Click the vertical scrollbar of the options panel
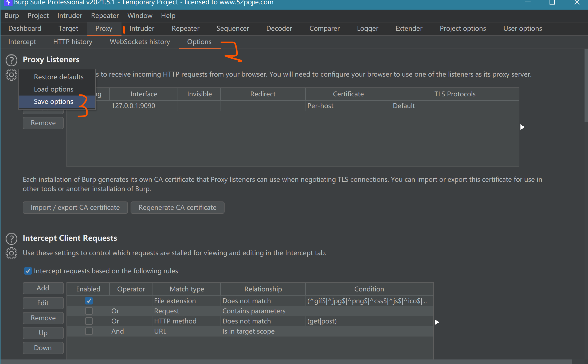This screenshot has width=588, height=364. tap(586, 85)
